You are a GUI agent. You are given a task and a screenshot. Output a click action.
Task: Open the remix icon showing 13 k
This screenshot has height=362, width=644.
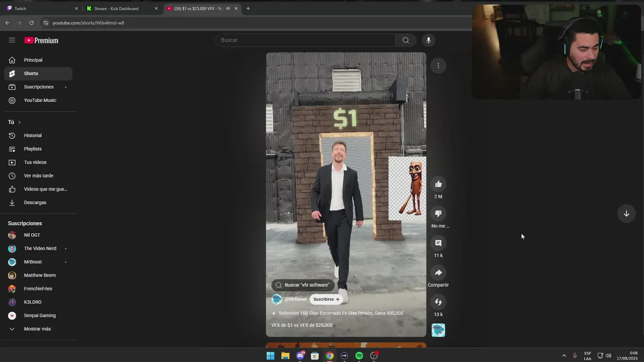(x=438, y=302)
